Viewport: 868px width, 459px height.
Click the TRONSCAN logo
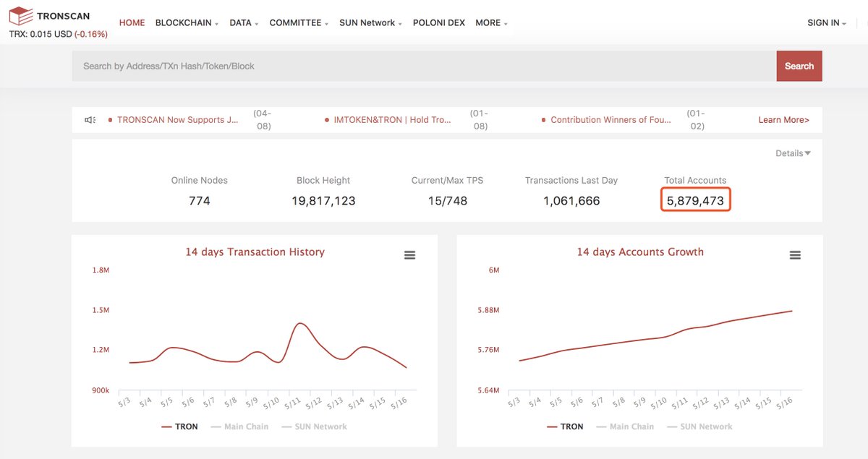(x=50, y=15)
